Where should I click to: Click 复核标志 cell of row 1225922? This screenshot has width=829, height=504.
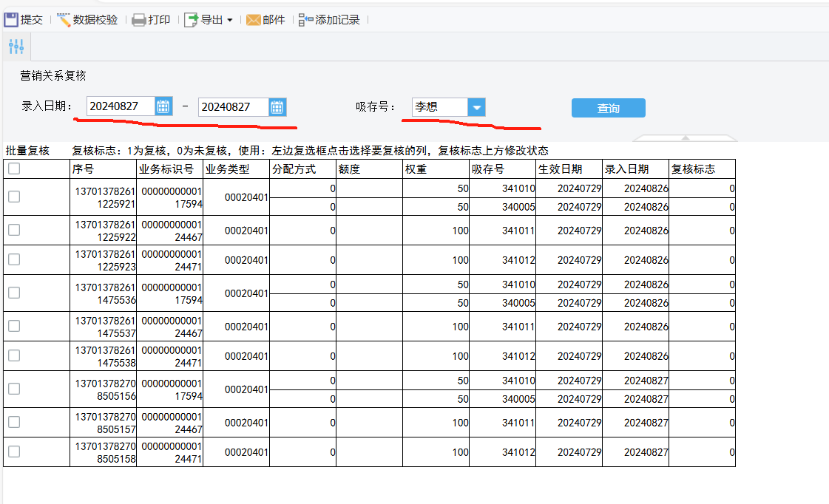coord(702,231)
